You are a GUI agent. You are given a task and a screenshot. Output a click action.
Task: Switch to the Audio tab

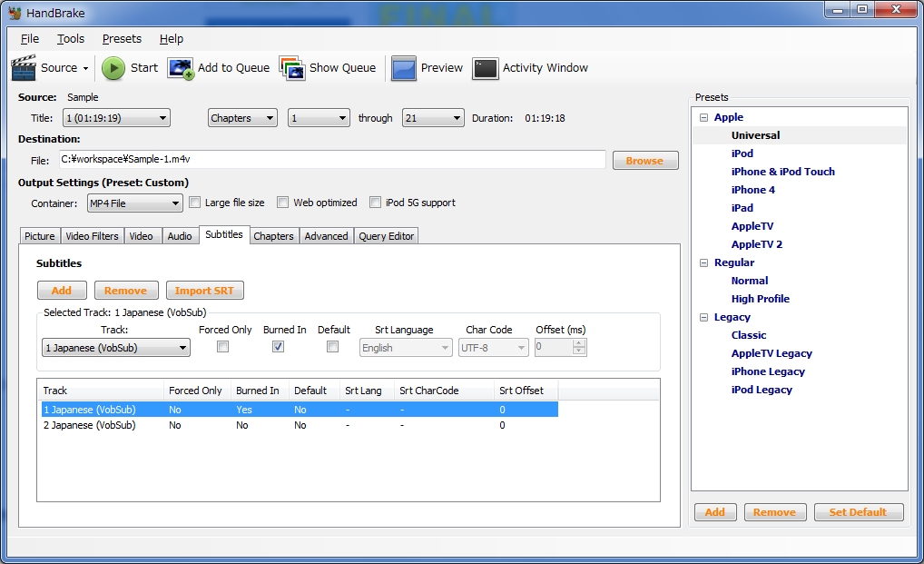(x=180, y=236)
